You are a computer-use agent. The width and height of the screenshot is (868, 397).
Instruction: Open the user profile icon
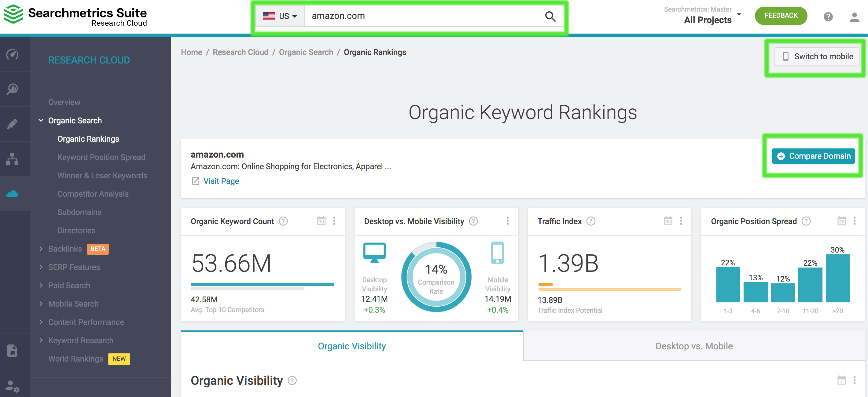tap(854, 17)
